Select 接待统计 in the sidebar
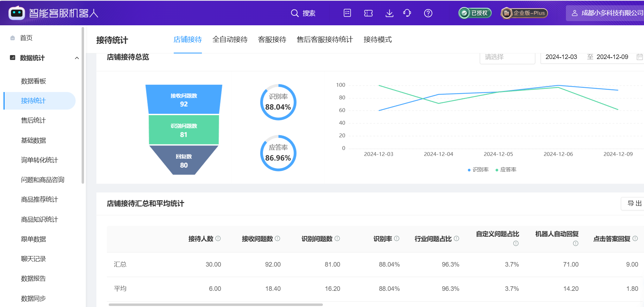644x307 pixels. pyautogui.click(x=39, y=101)
